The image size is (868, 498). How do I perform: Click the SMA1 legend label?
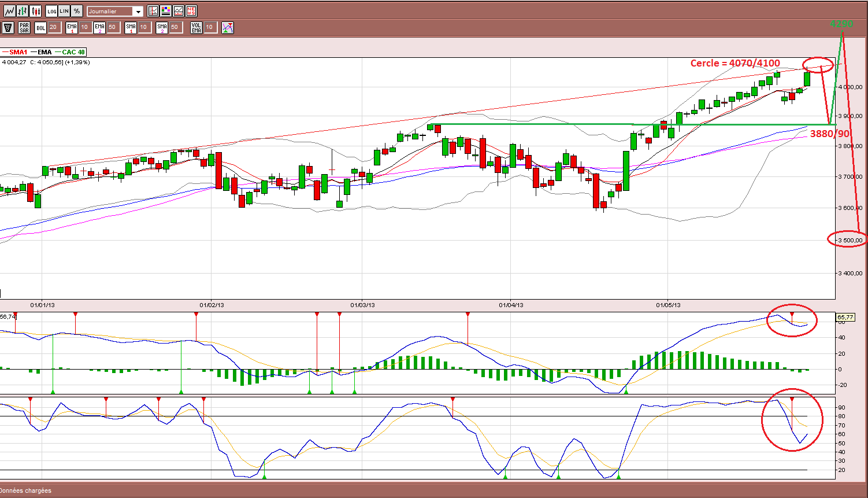(x=18, y=52)
